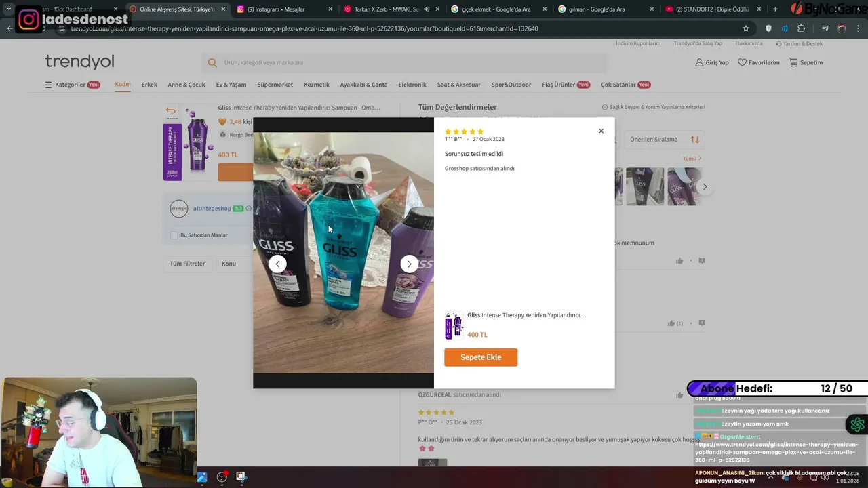Screen dimensions: 868x488
Task: Open the trendyol.com link in stream chat
Action: 776,452
